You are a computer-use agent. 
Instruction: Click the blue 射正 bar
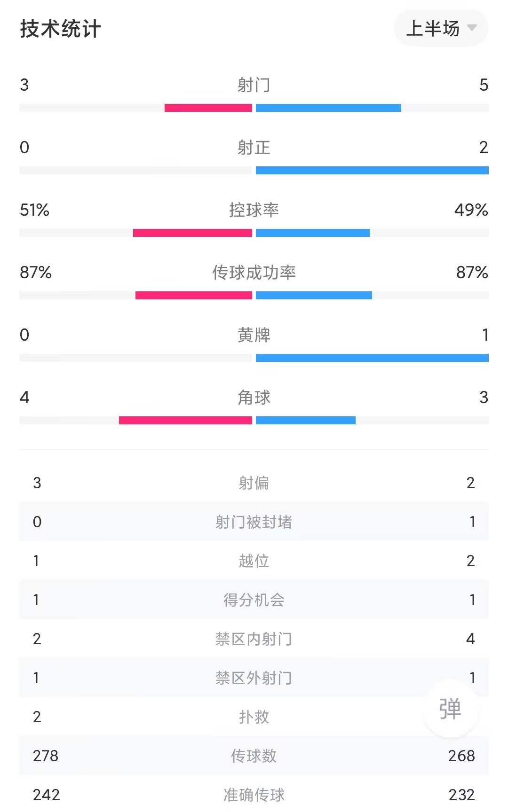(372, 171)
